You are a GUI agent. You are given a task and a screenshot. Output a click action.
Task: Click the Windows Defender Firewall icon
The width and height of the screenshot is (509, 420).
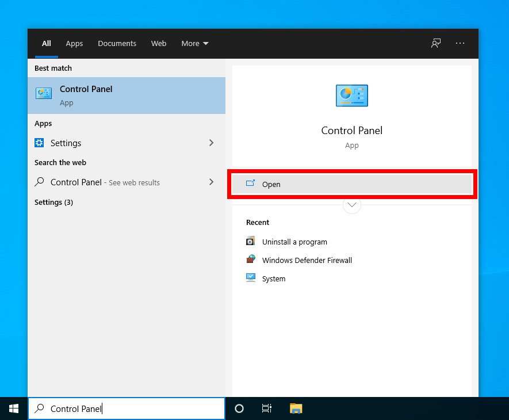(251, 259)
